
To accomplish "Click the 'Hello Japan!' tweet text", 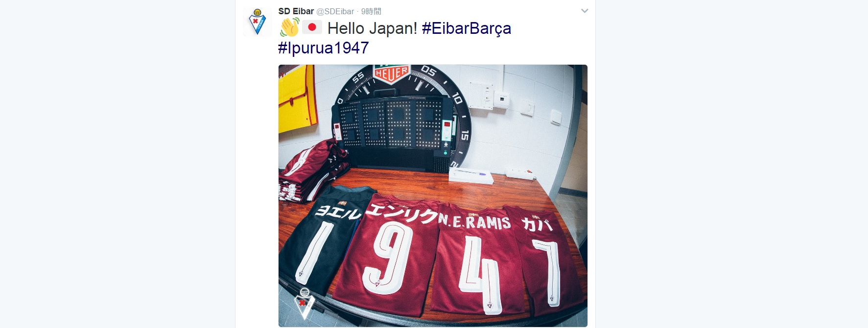I will coord(372,28).
